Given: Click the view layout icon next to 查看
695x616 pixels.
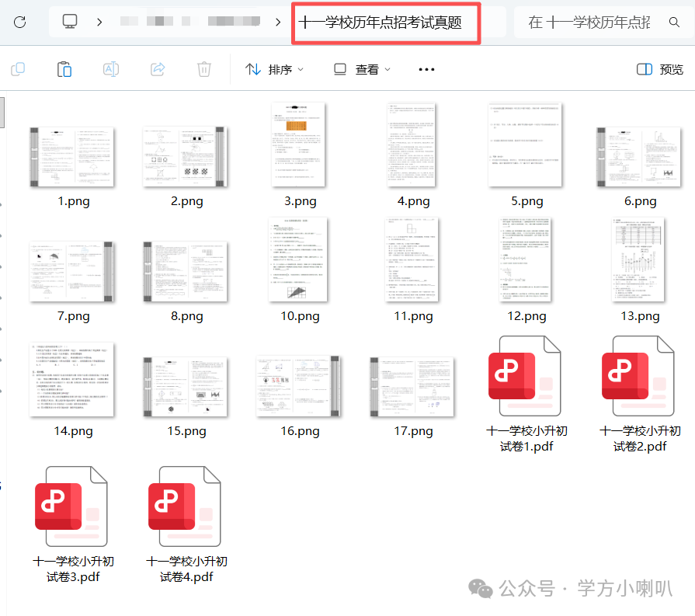Looking at the screenshot, I should pos(339,69).
